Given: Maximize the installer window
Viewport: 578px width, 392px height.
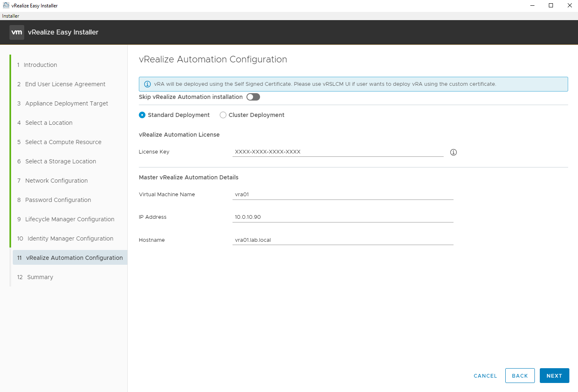Looking at the screenshot, I should tap(551, 5).
